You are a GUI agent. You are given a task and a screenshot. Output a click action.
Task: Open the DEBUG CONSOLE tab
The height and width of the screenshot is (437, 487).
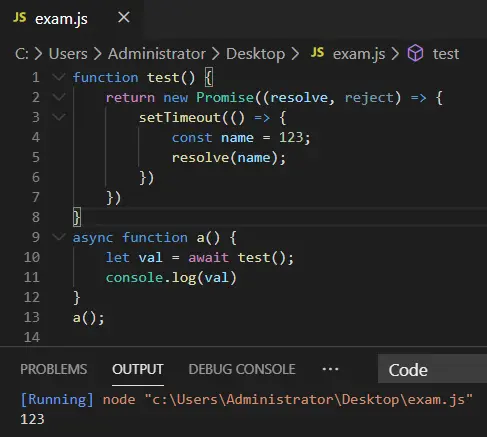[x=242, y=369]
